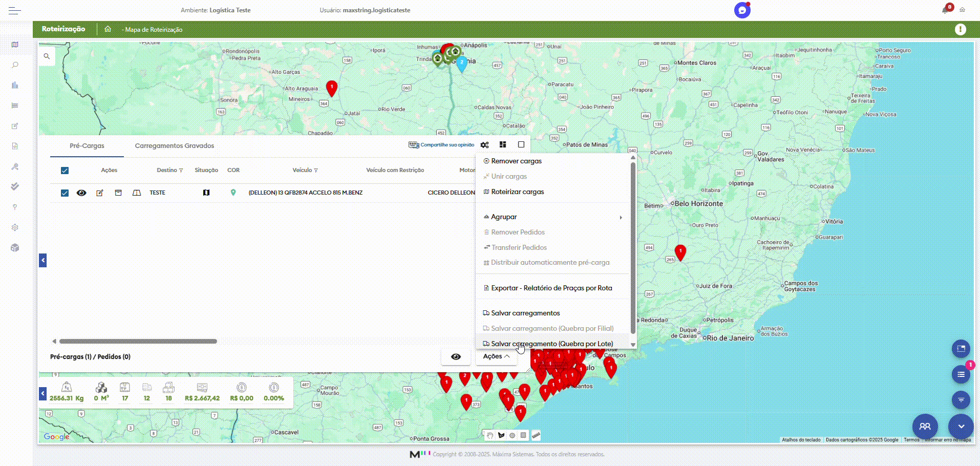This screenshot has height=466, width=980.
Task: Choose Roteirizar cargas from menu
Action: coord(517,192)
